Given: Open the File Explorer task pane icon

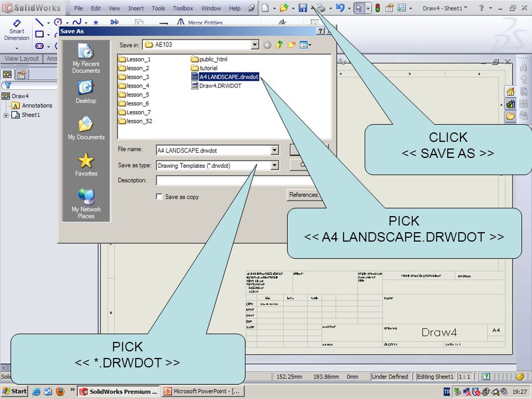Looking at the screenshot, I should [x=510, y=116].
